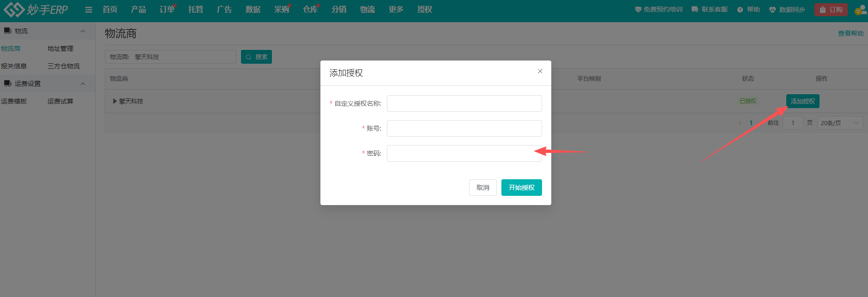Open 帮助 in the header
The image size is (868, 297).
pyautogui.click(x=748, y=9)
